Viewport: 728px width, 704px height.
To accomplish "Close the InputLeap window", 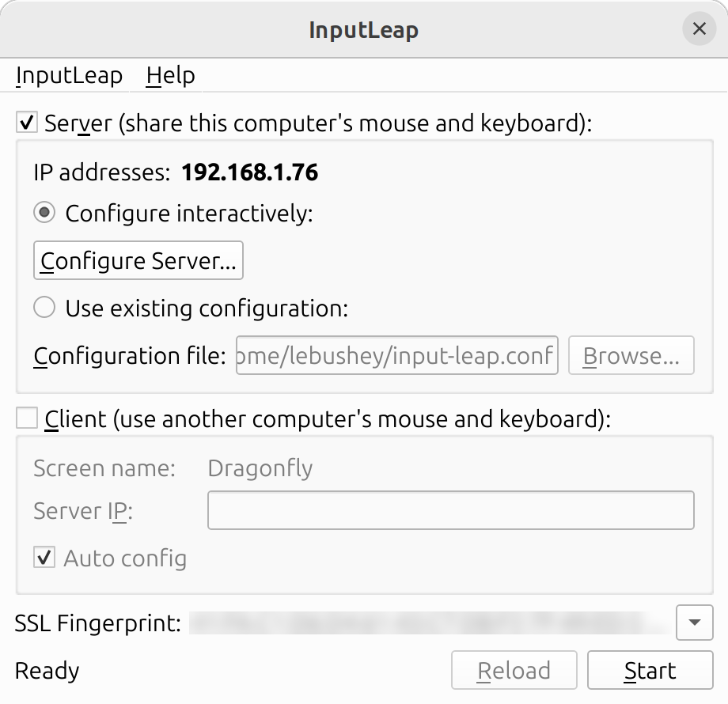I will [699, 28].
